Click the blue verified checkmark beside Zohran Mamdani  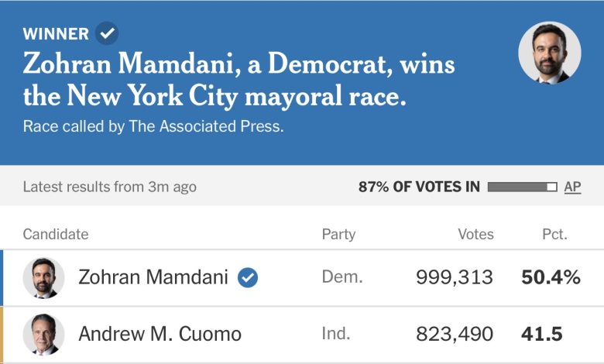pyautogui.click(x=248, y=277)
